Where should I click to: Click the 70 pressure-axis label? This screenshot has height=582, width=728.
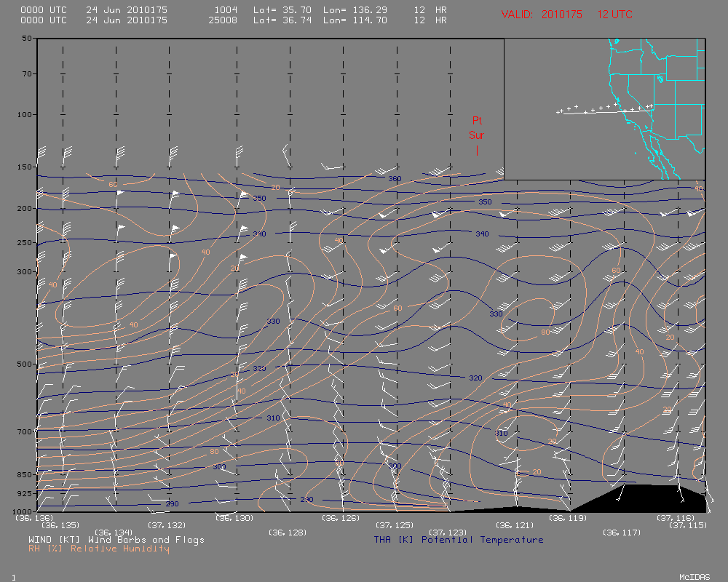27,73
